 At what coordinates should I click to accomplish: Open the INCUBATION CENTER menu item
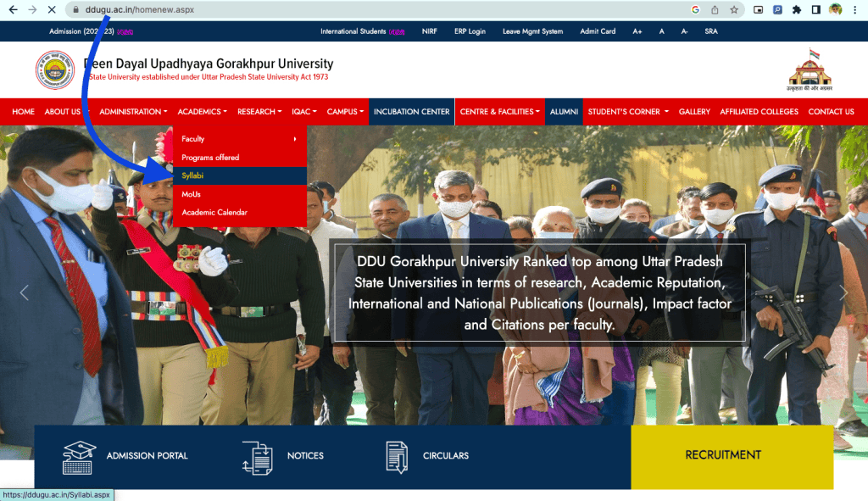(x=411, y=112)
